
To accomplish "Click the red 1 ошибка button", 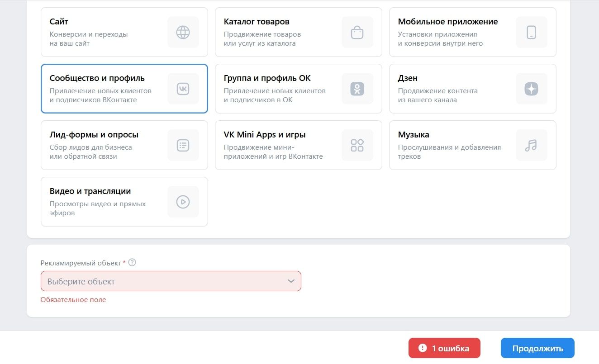I will [x=444, y=348].
